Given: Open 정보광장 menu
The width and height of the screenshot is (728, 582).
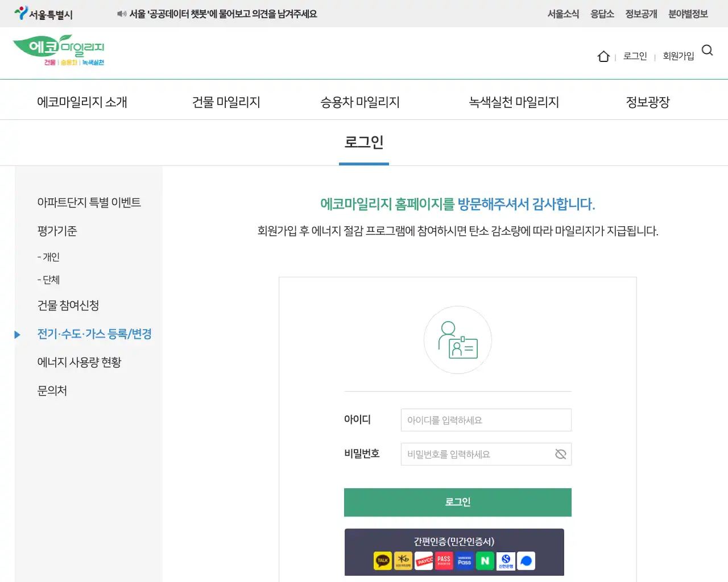Looking at the screenshot, I should coord(648,102).
